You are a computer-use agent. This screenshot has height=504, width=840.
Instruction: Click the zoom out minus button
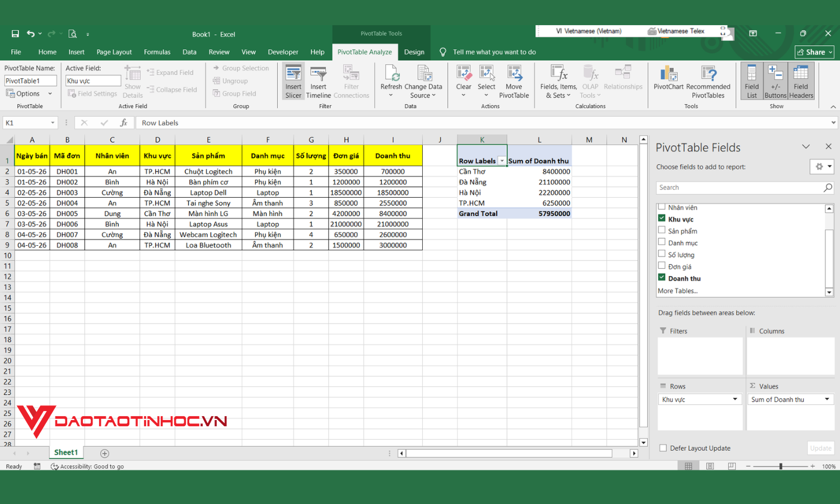[x=749, y=466]
